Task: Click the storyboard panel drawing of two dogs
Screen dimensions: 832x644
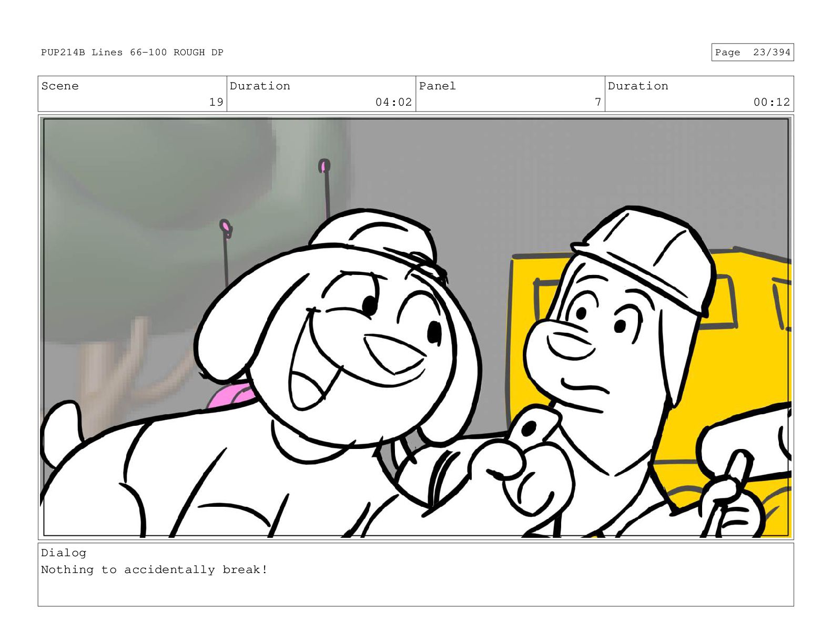Action: pyautogui.click(x=415, y=328)
